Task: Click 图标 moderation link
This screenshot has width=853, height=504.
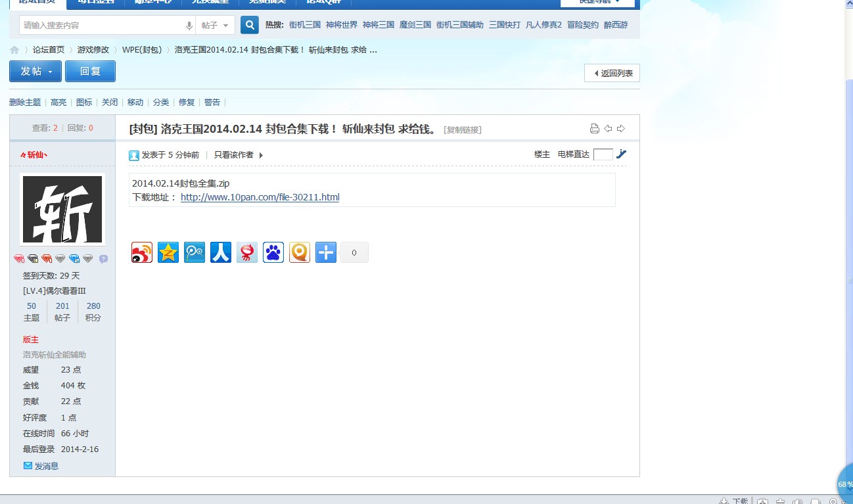Action: (84, 103)
